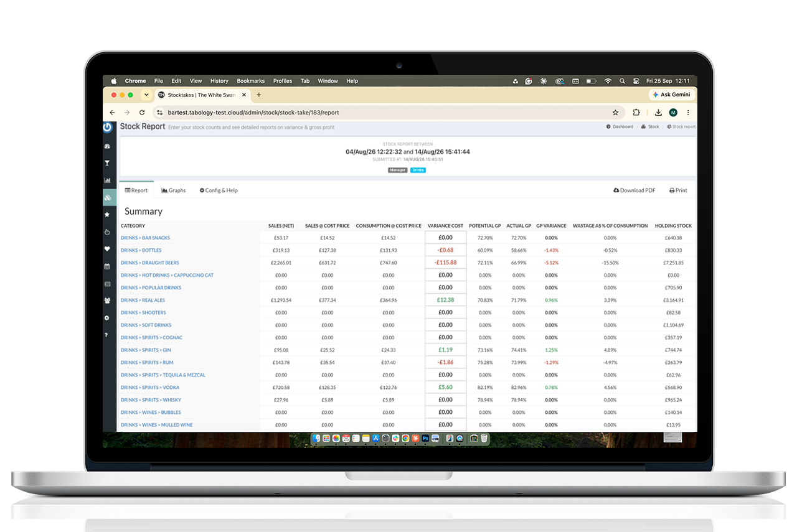Screen dimensions: 797x532
Task: Open the settings gear sidebar icon
Action: [107, 318]
